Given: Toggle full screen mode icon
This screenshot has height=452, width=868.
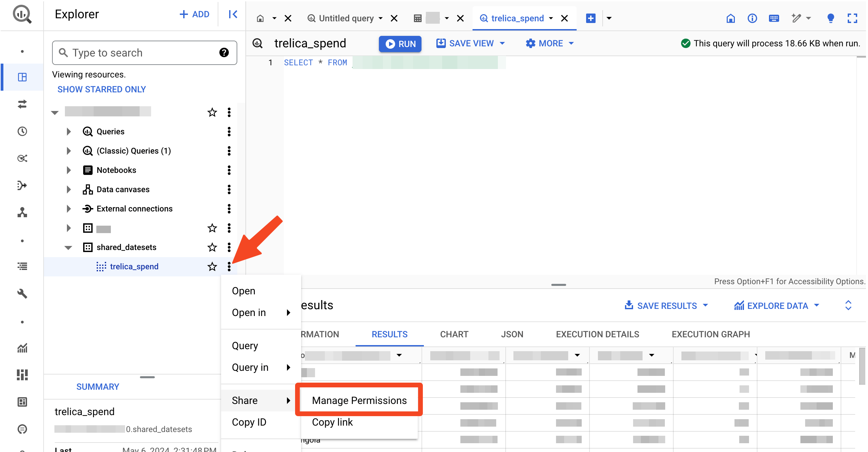Looking at the screenshot, I should click(852, 18).
